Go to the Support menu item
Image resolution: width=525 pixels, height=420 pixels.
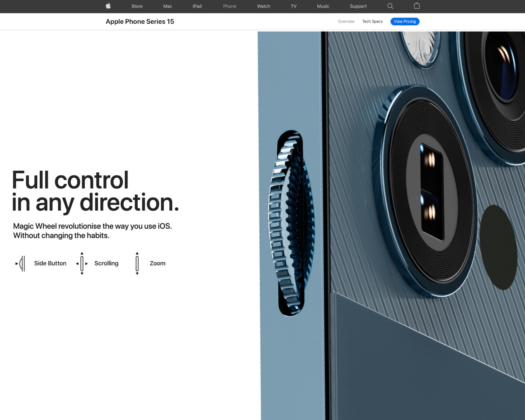(x=358, y=6)
